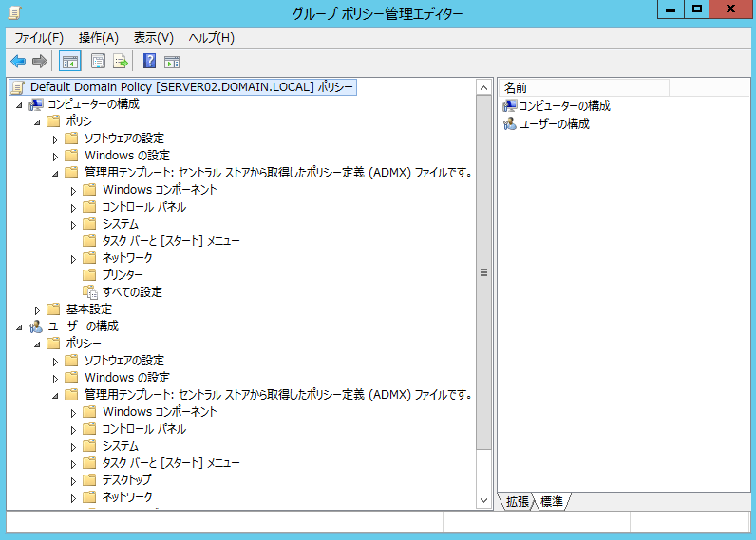Select user ネットワーク tree item

(127, 496)
